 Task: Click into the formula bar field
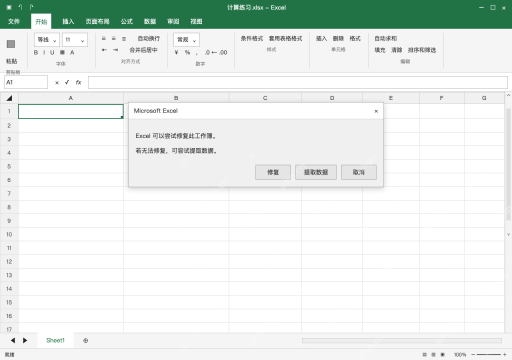298,82
